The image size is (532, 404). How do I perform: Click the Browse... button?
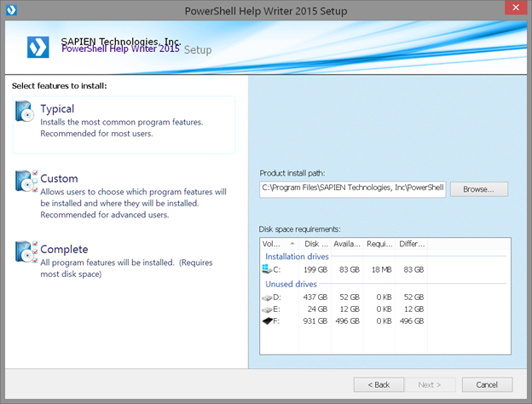coord(479,189)
